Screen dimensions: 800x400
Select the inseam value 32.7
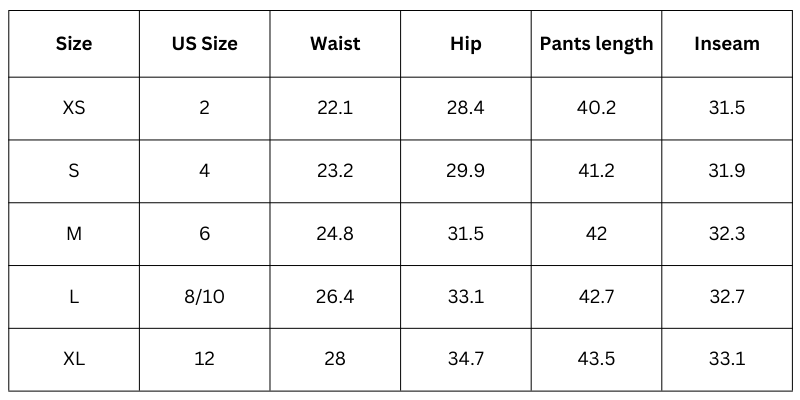pos(726,296)
